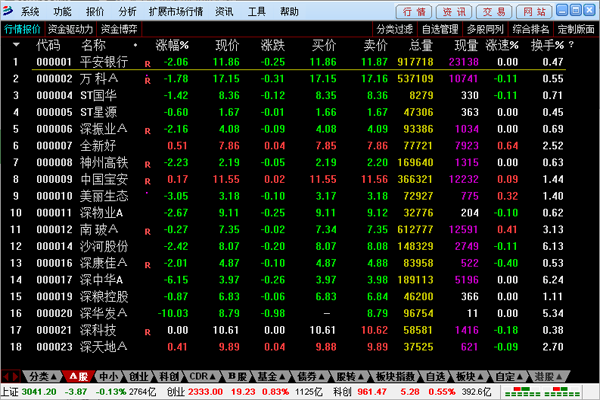
Task: Sort by the 涨速% column header
Action: tap(502, 45)
